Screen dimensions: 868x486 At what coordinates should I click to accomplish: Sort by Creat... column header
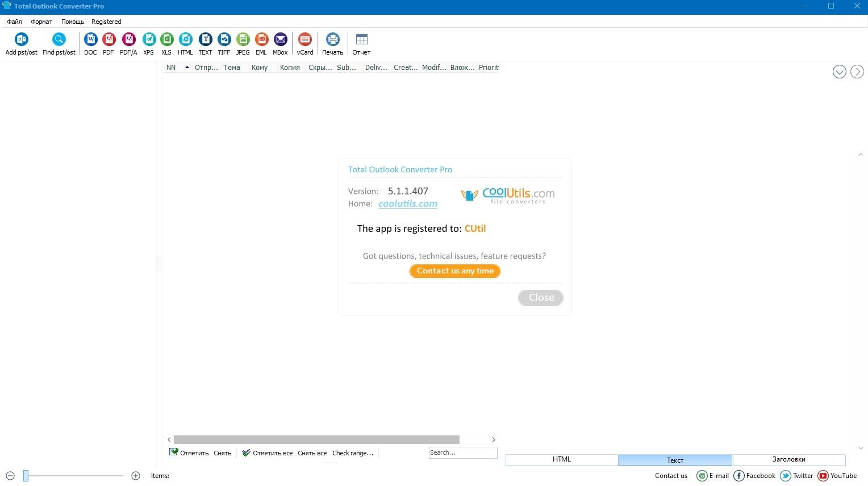[406, 67]
